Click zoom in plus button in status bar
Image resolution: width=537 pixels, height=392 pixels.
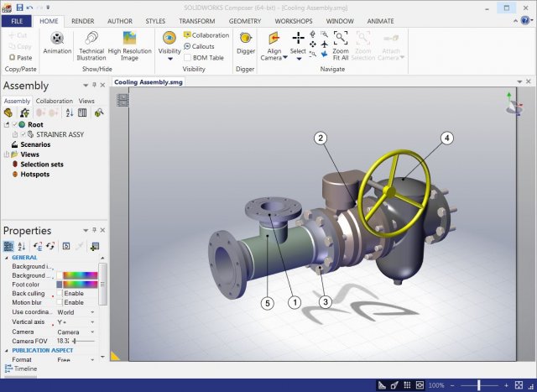tap(506, 385)
